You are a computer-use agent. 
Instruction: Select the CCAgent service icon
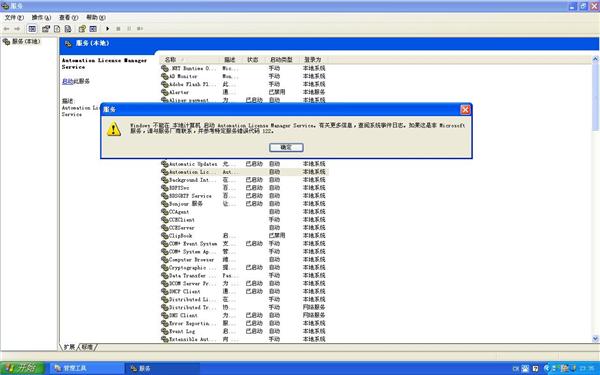(165, 212)
